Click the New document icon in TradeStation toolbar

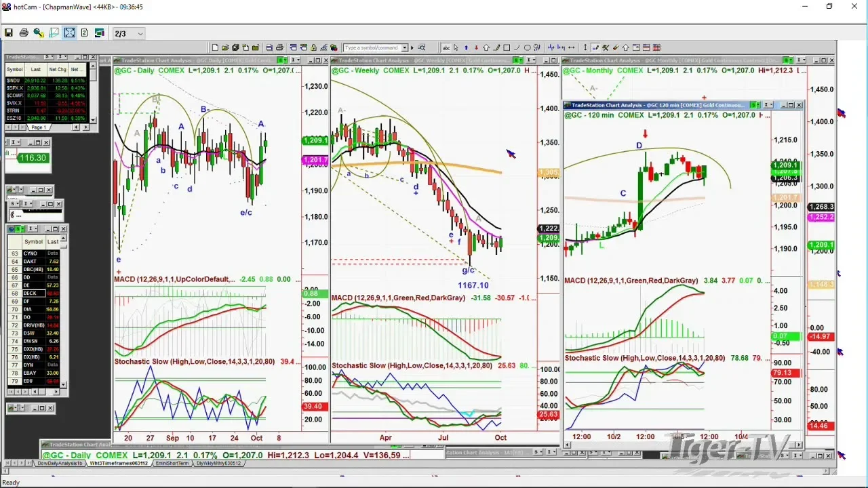coord(215,47)
